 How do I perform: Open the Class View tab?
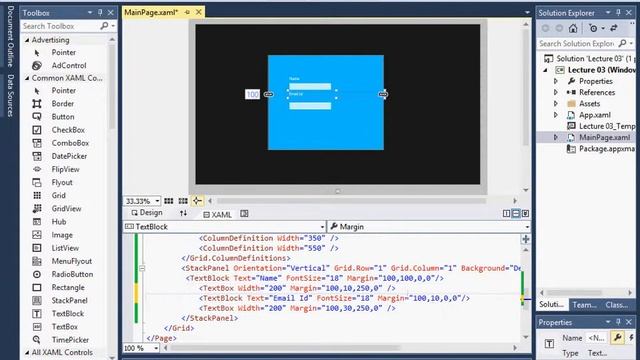(x=616, y=305)
